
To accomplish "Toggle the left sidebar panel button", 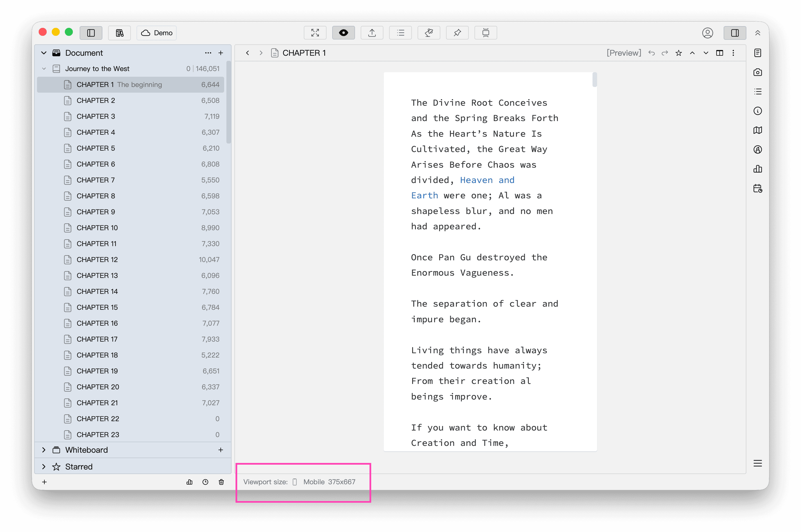I will click(x=91, y=33).
